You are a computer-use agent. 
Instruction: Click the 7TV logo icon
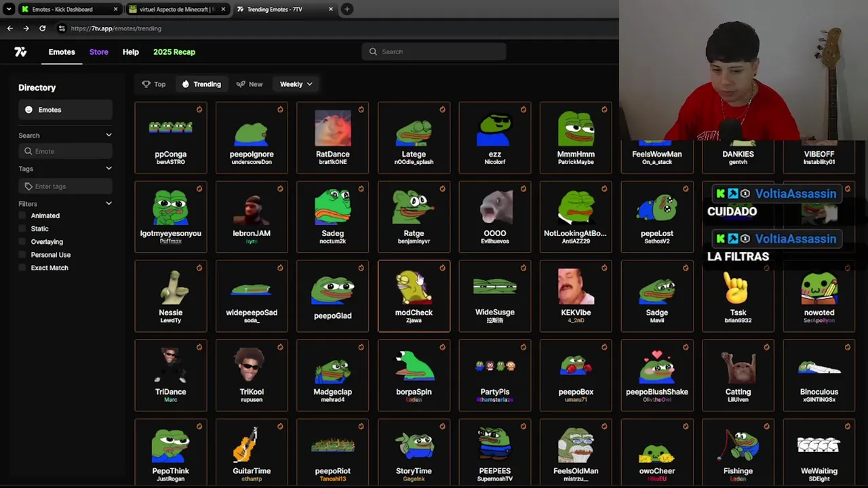(x=20, y=52)
